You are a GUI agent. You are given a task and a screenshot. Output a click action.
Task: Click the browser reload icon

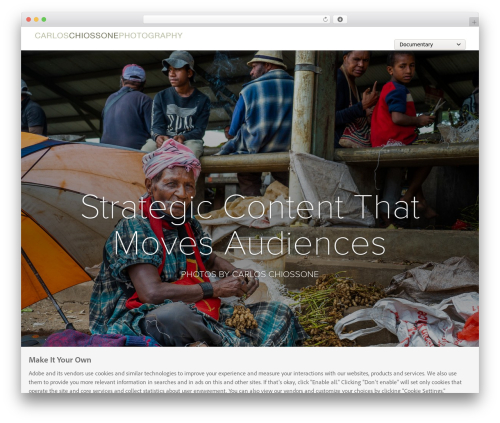(325, 19)
